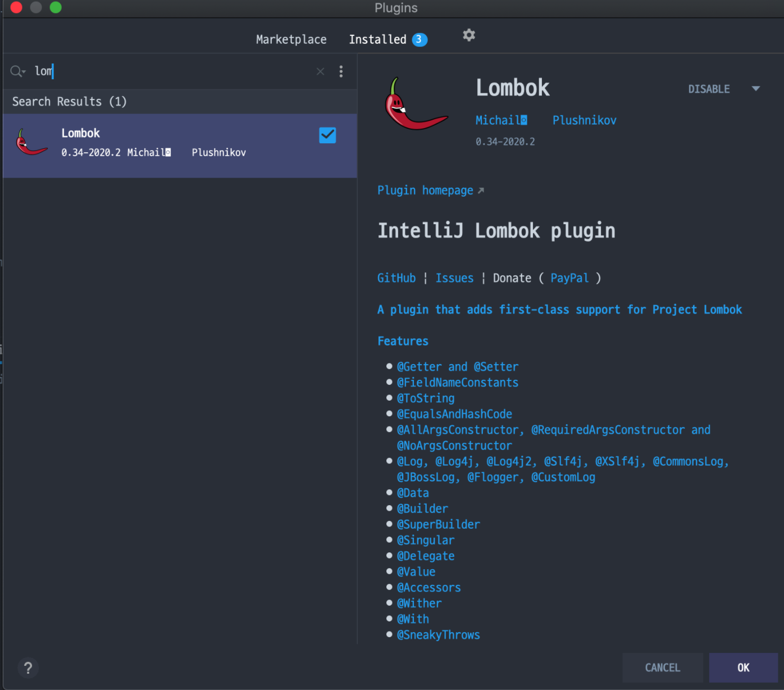Image resolution: width=784 pixels, height=690 pixels.
Task: Open the PayPal donate link
Action: point(569,278)
